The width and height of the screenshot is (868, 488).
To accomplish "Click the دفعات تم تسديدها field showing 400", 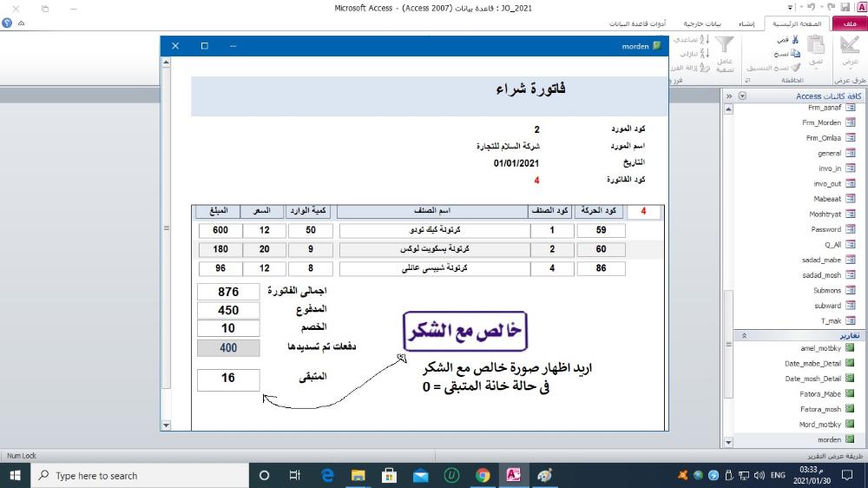I will 228,348.
